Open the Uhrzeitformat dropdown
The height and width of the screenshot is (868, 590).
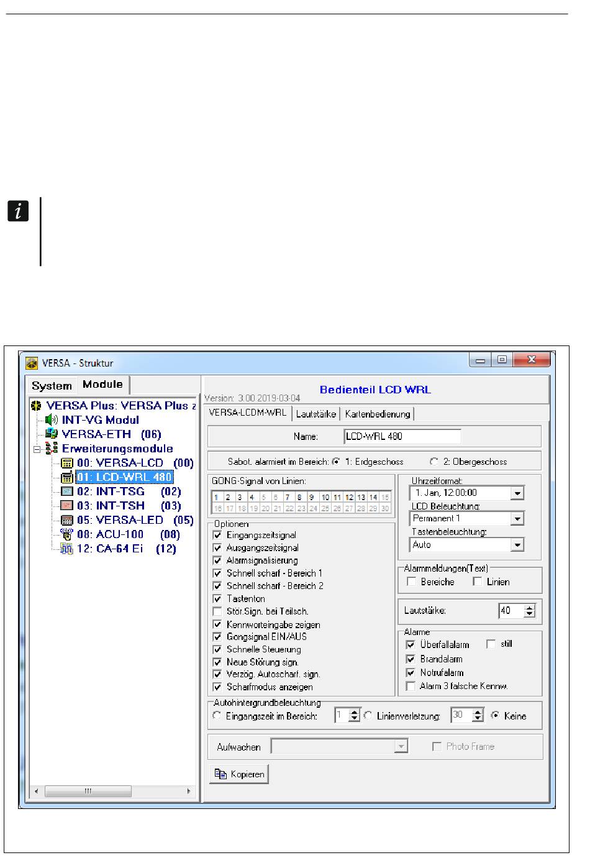coord(517,493)
